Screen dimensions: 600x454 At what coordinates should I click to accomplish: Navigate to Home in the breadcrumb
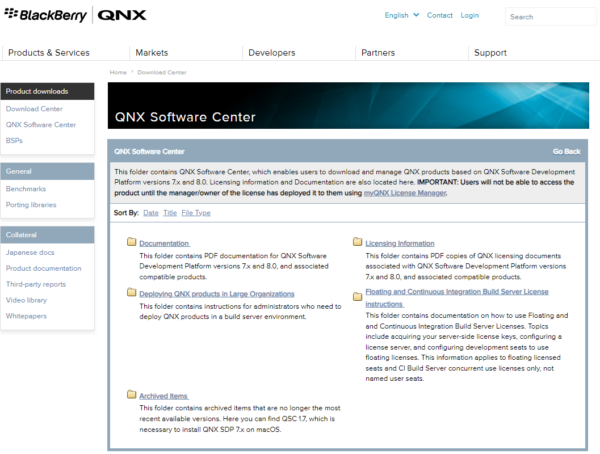(x=118, y=73)
